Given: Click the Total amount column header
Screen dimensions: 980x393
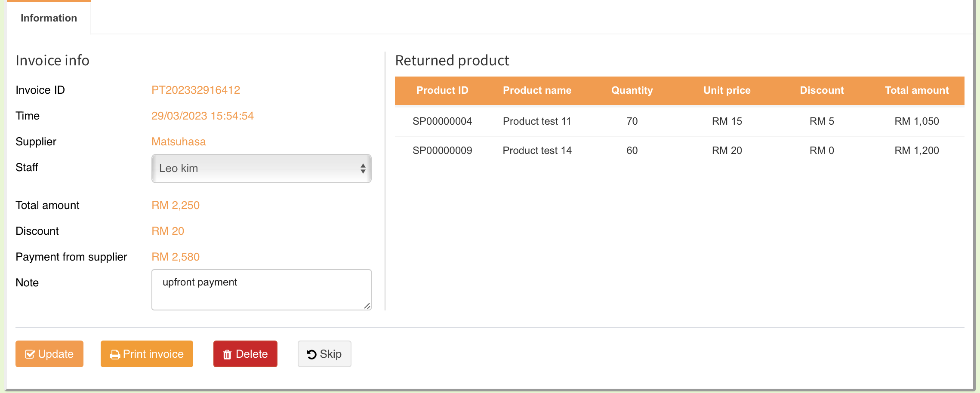Looking at the screenshot, I should click(x=916, y=90).
